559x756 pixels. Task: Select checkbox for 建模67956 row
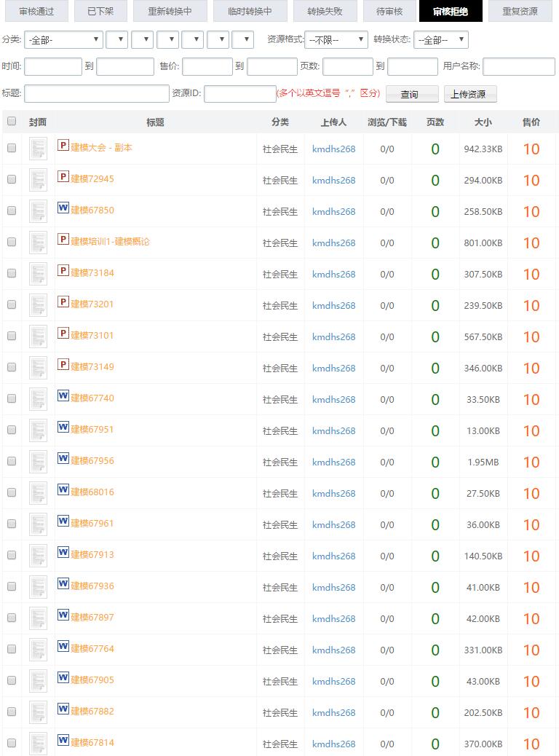(x=12, y=461)
